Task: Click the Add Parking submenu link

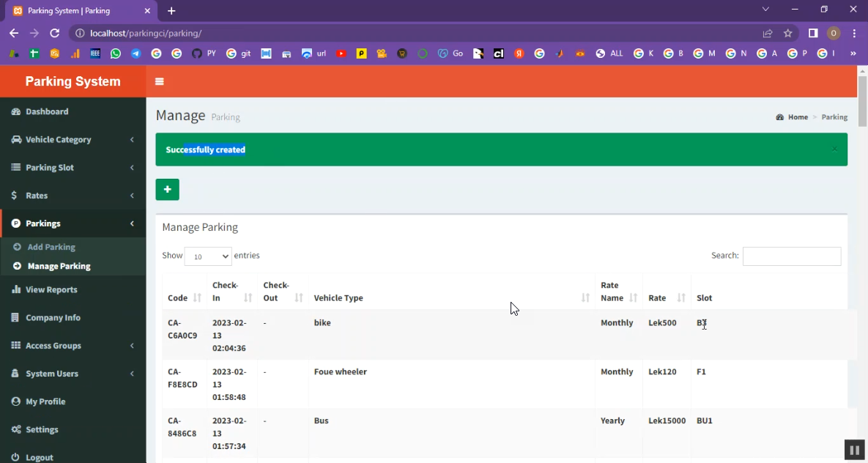Action: click(x=51, y=247)
